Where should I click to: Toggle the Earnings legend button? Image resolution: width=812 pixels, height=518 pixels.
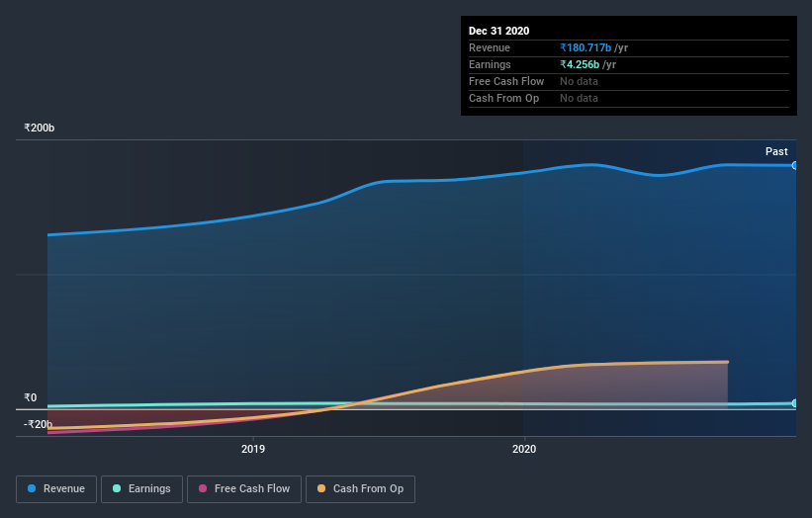[x=141, y=489]
